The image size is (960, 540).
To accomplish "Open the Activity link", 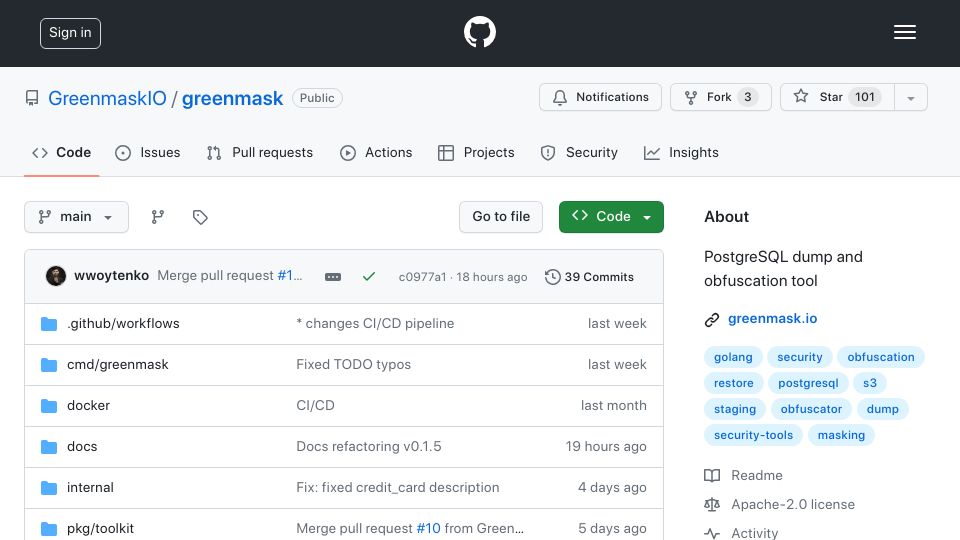I will pos(741,533).
